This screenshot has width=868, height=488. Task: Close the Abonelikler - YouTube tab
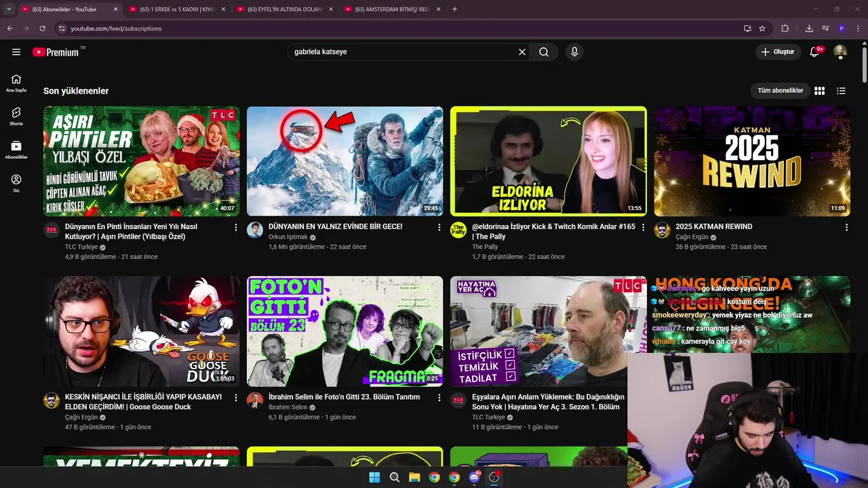pyautogui.click(x=115, y=9)
